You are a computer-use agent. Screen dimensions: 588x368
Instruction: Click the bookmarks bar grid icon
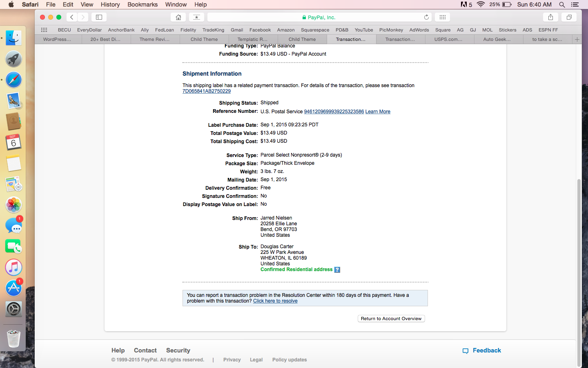click(x=44, y=30)
